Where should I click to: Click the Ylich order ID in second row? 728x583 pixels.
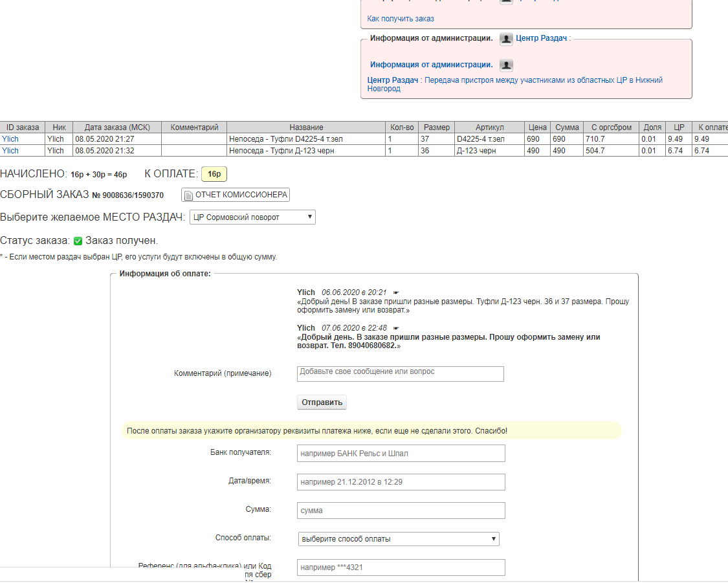click(10, 151)
